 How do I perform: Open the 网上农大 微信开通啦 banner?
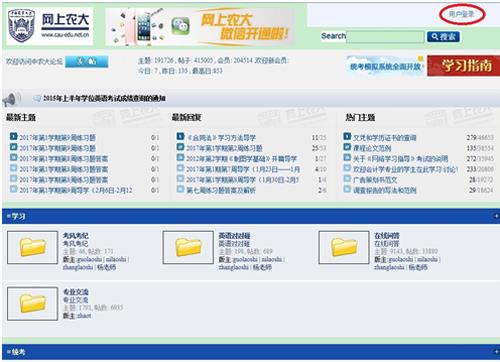point(200,27)
